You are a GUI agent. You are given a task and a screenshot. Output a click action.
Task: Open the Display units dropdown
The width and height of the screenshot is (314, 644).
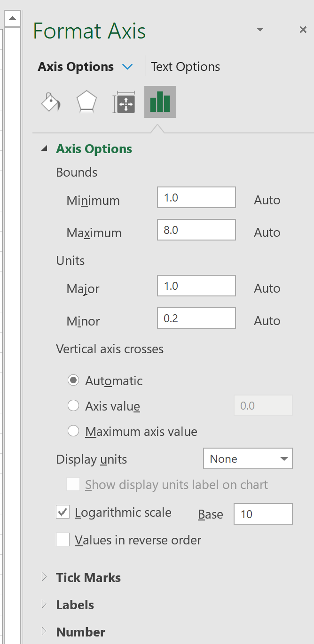coord(248,459)
